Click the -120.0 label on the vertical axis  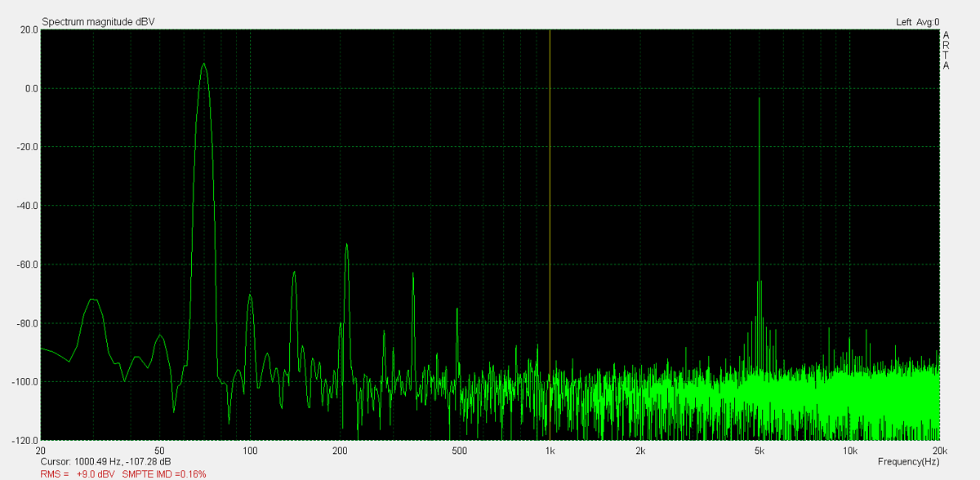[x=25, y=441]
